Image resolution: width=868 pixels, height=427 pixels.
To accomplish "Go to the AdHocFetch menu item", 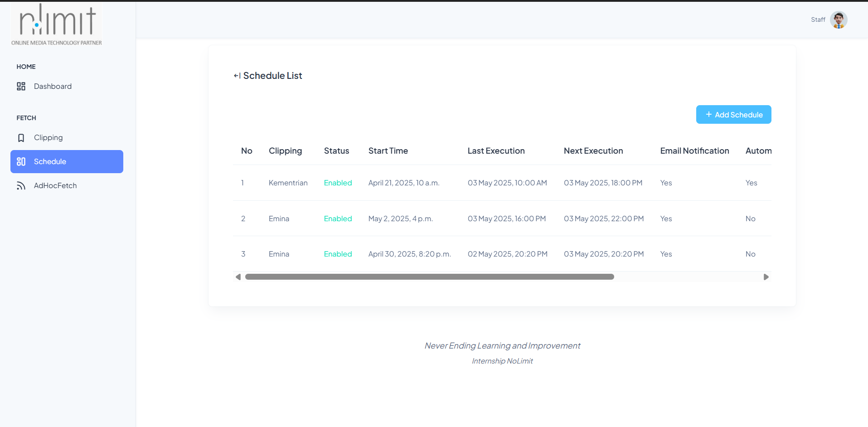I will [55, 186].
